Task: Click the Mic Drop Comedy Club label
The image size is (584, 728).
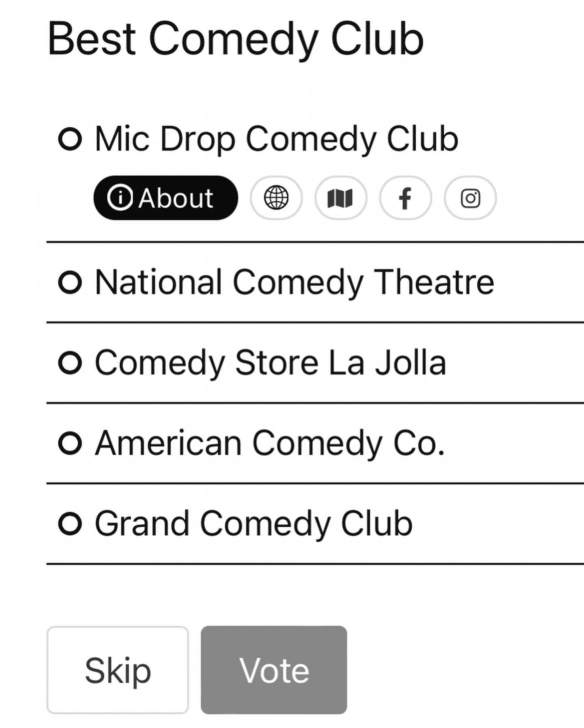Action: pyautogui.click(x=277, y=139)
